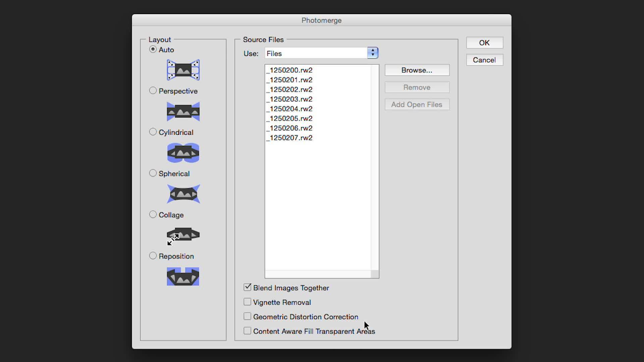
Task: Cancel the Photomerge dialog
Action: click(484, 60)
